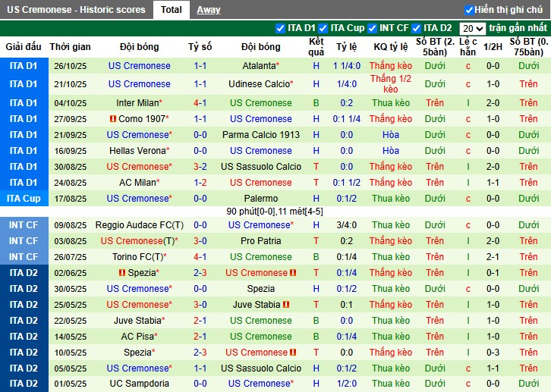Click the ITA Cup league badge for 17/08/25
The width and height of the screenshot is (551, 392).
(24, 199)
